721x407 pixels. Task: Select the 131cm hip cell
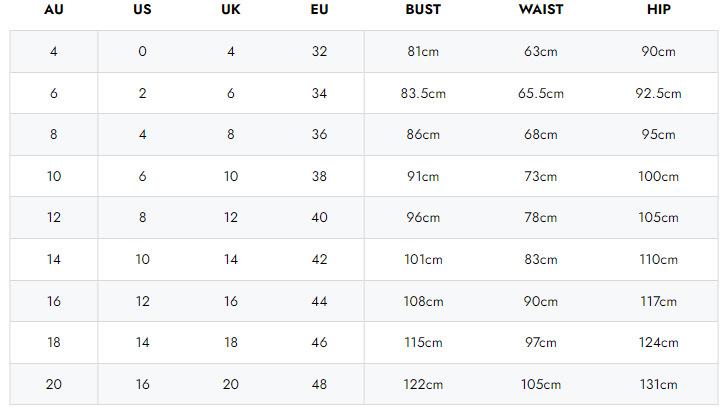(x=659, y=384)
